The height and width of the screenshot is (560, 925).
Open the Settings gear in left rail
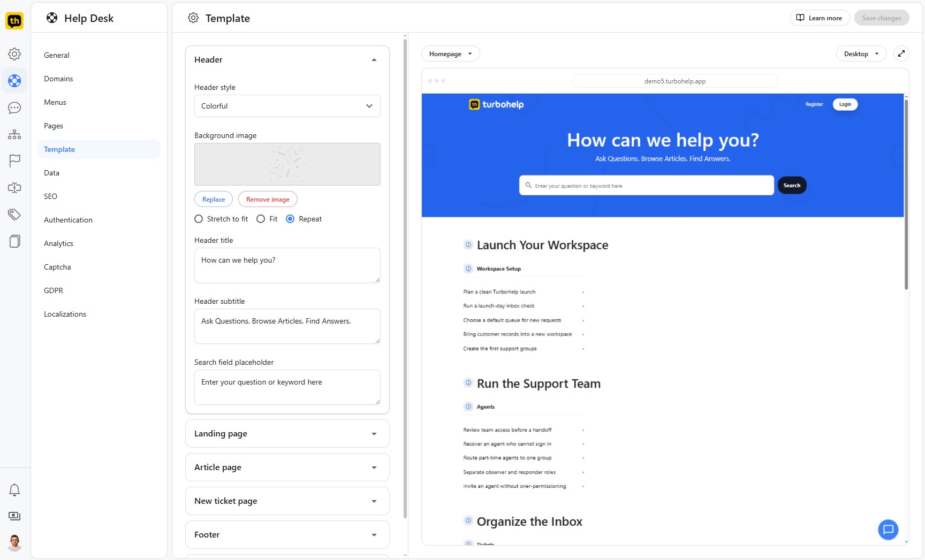(14, 54)
